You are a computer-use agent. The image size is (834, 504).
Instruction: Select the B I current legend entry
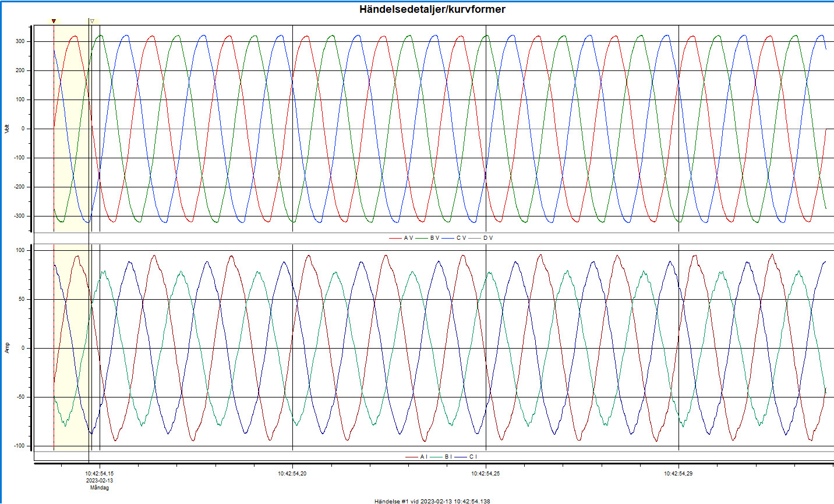[x=448, y=457]
